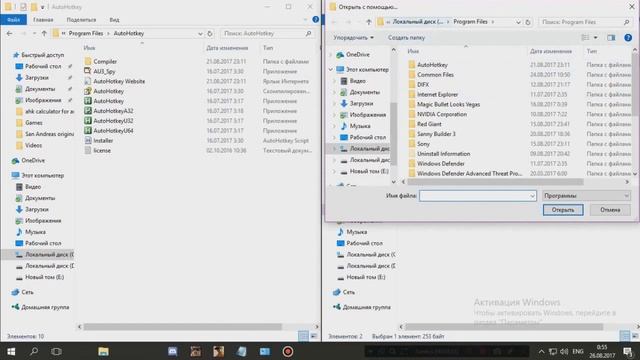This screenshot has height=360, width=640.
Task: Go up one level in Open With dialog
Action: tap(369, 22)
